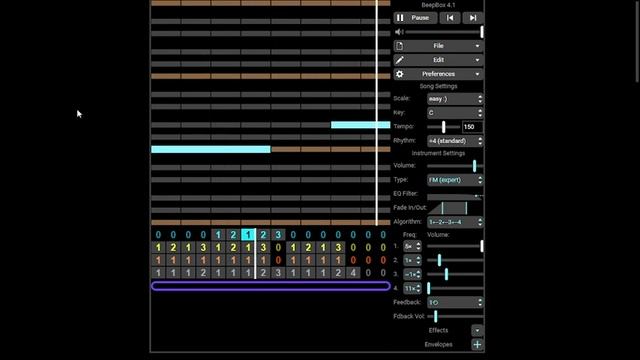The height and width of the screenshot is (360, 640).
Task: Open the Algorithm dropdown 1←2←3←4
Action: [455, 222]
